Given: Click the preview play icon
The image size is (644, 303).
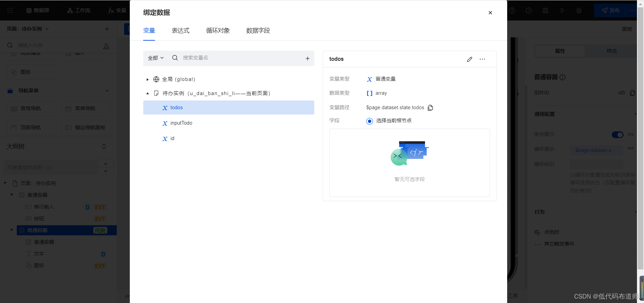Looking at the screenshot, I should pyautogui.click(x=562, y=10).
